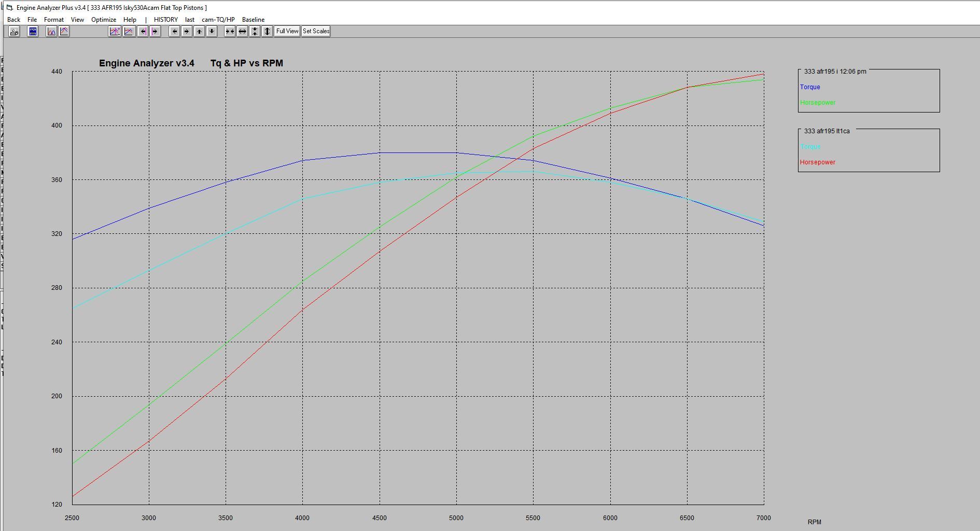The height and width of the screenshot is (531, 980).
Task: Open the Format menu
Action: (x=53, y=19)
